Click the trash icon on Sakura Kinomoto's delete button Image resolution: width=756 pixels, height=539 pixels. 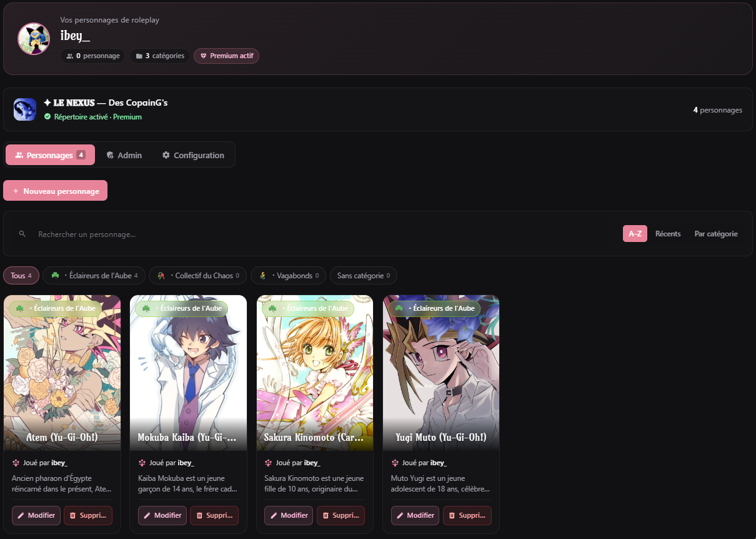point(326,516)
